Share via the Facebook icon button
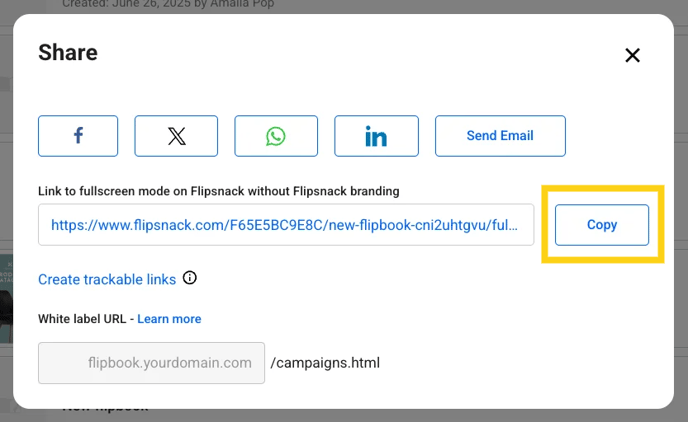688x422 pixels. click(x=78, y=136)
